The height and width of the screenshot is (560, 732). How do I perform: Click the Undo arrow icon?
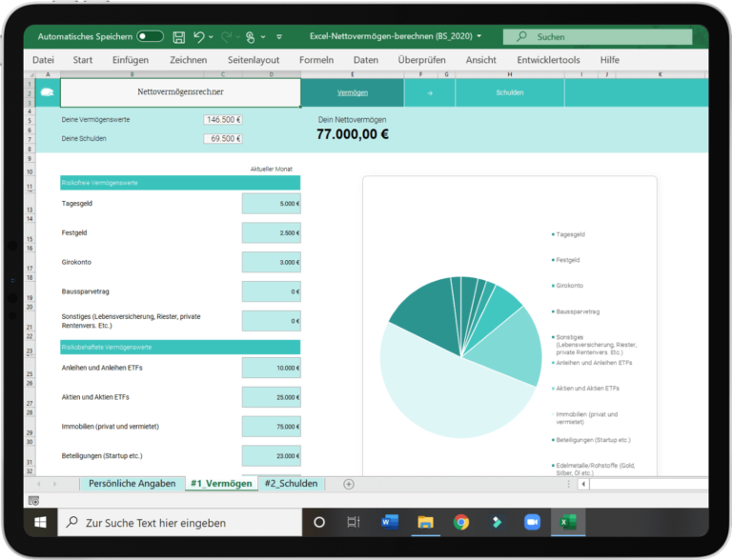click(x=199, y=36)
